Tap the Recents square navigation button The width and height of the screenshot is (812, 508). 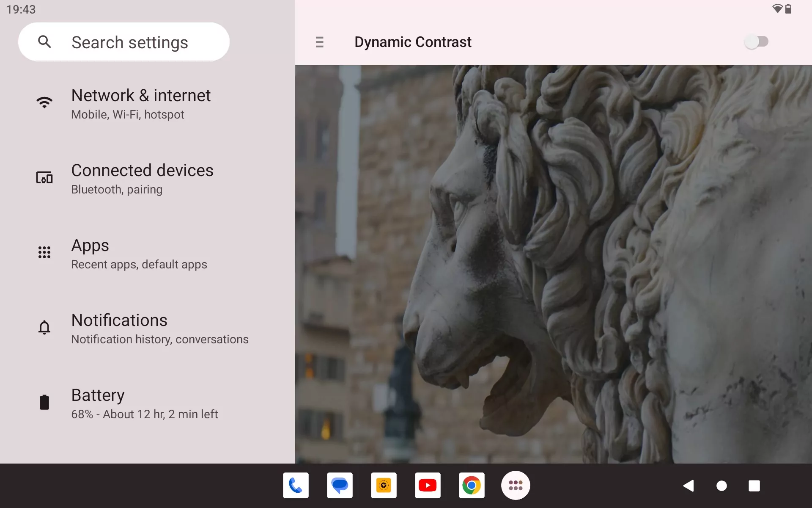point(754,486)
